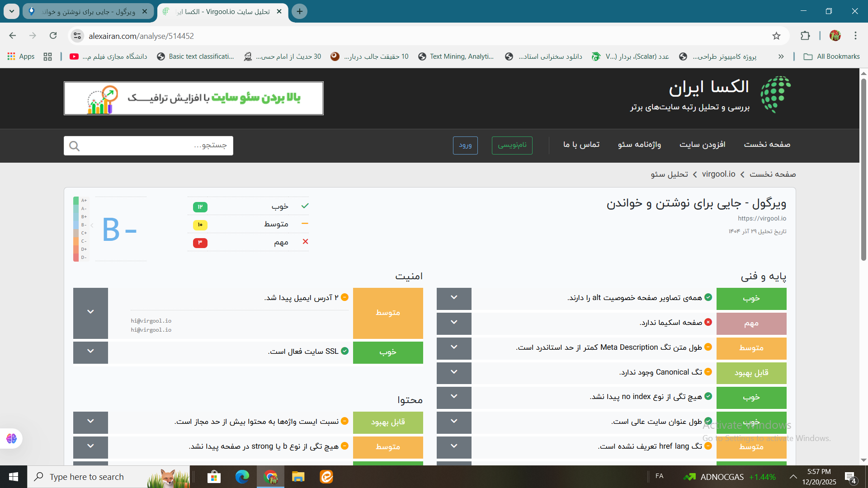
Task: Click the نام‌نویسی register button
Action: (512, 145)
